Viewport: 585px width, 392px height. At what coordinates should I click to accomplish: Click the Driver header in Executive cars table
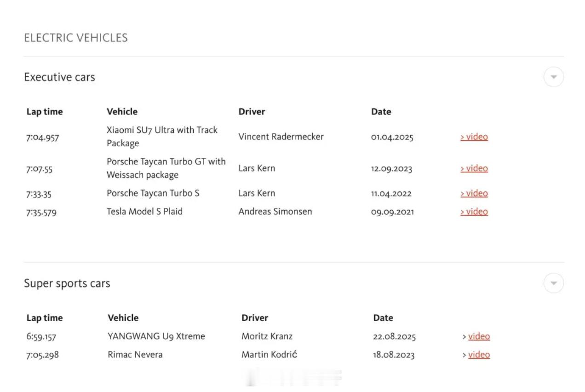click(x=252, y=112)
